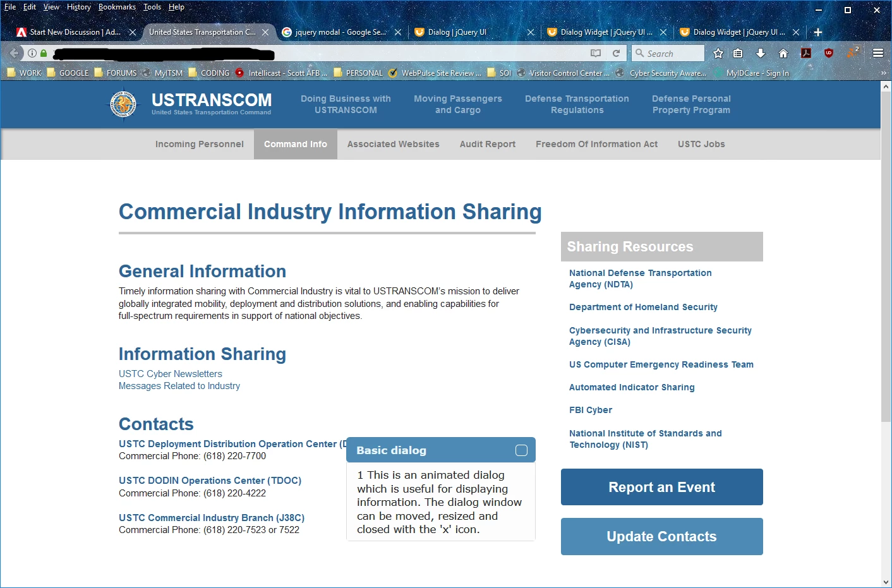
Task: Click the site information icon in address bar
Action: click(x=32, y=53)
